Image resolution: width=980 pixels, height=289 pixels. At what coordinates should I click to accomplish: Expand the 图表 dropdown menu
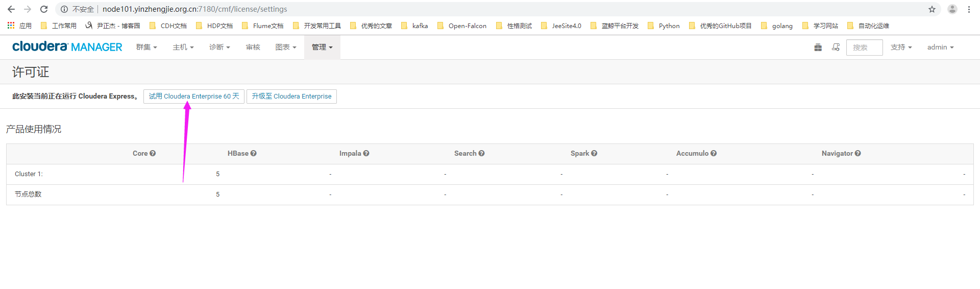tap(286, 47)
